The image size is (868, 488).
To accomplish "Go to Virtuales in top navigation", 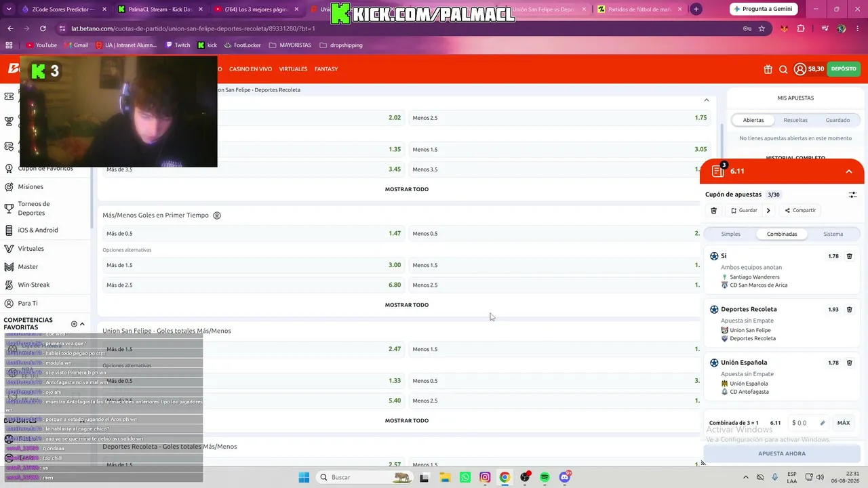I will [x=293, y=69].
